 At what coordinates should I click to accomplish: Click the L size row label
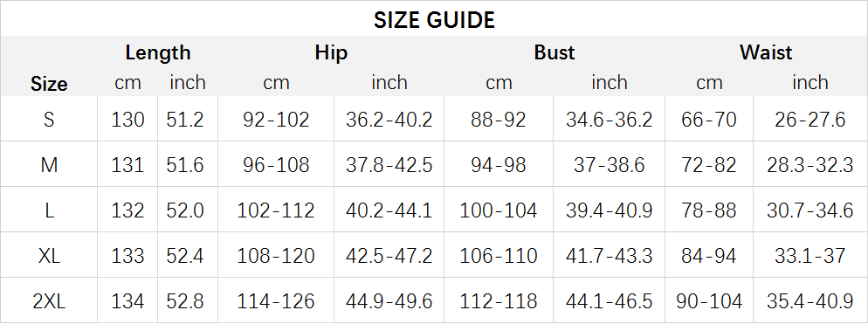click(x=49, y=210)
